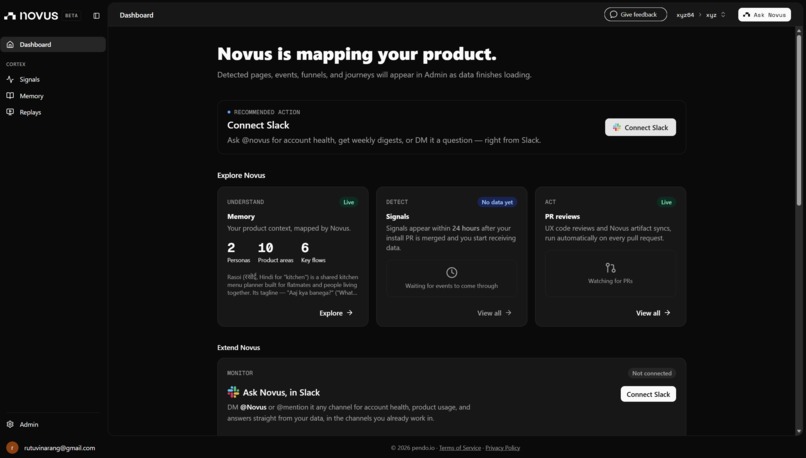Click the Dashboard home icon
The height and width of the screenshot is (458, 806).
[10, 45]
